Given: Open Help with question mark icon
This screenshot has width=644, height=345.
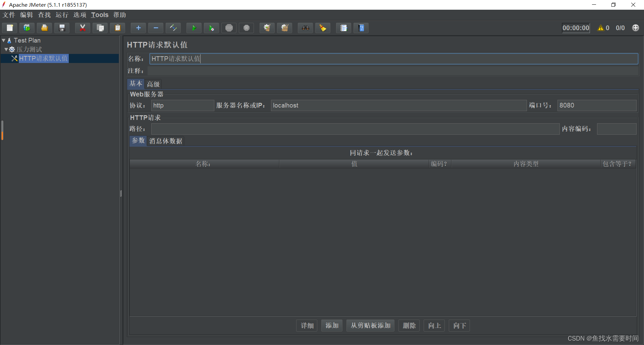Looking at the screenshot, I should 361,28.
